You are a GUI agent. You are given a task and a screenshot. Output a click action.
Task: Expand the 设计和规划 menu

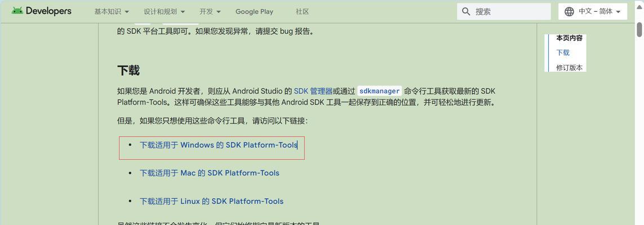point(165,11)
